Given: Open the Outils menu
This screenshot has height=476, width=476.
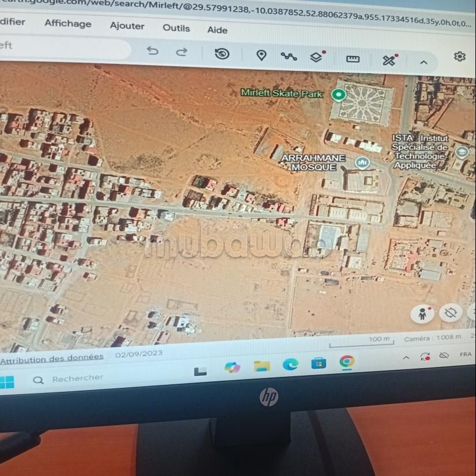Looking at the screenshot, I should coord(176,28).
